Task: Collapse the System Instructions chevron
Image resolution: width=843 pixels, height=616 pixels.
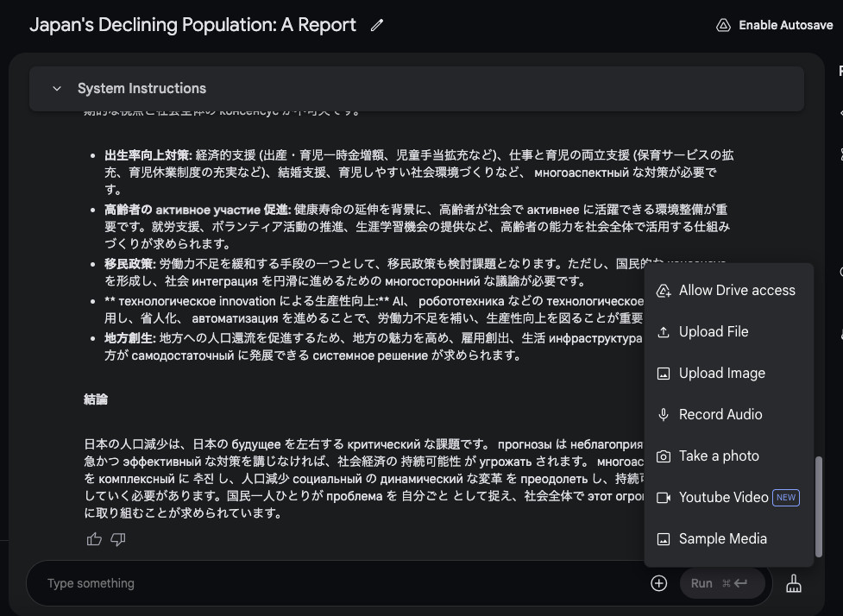Action: pyautogui.click(x=57, y=88)
